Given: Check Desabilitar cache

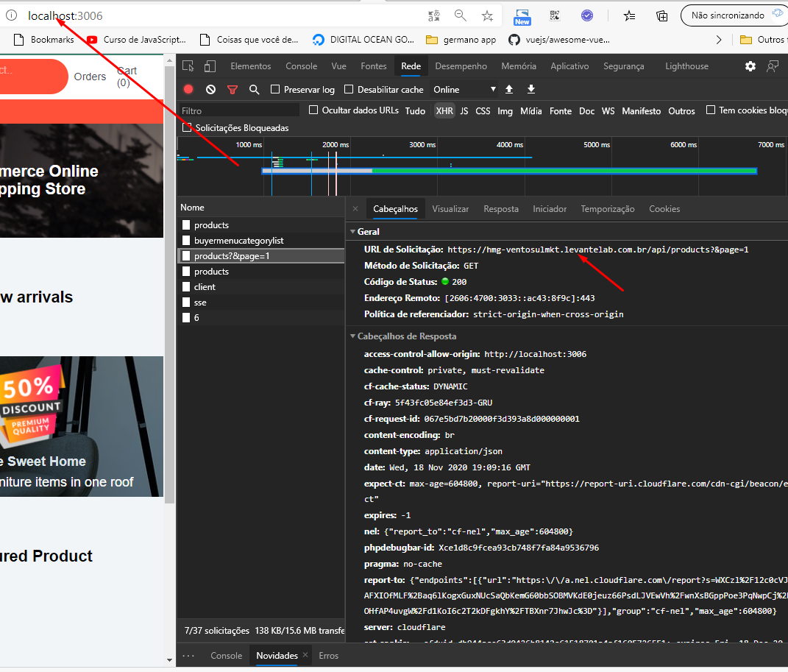Looking at the screenshot, I should tap(349, 88).
